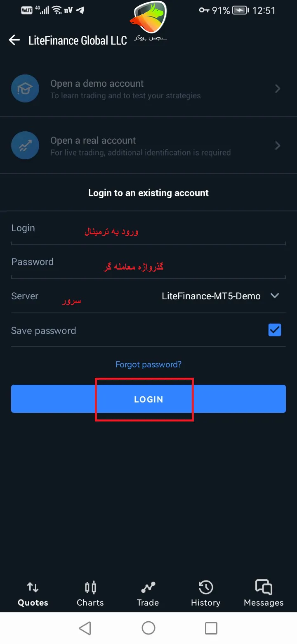View trading History via its clock icon
Screen dimensions: 297x644
point(205,587)
